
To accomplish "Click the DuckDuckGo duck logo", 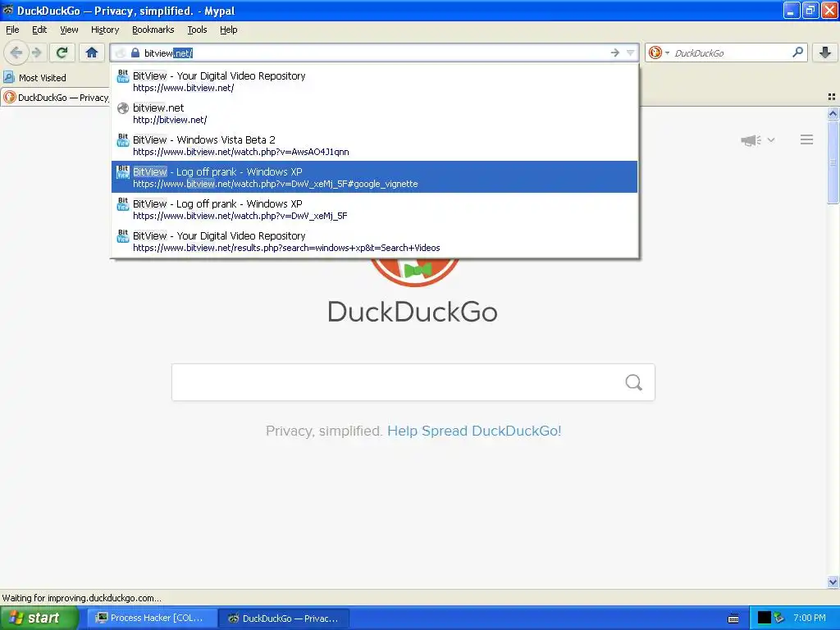I will [x=414, y=272].
